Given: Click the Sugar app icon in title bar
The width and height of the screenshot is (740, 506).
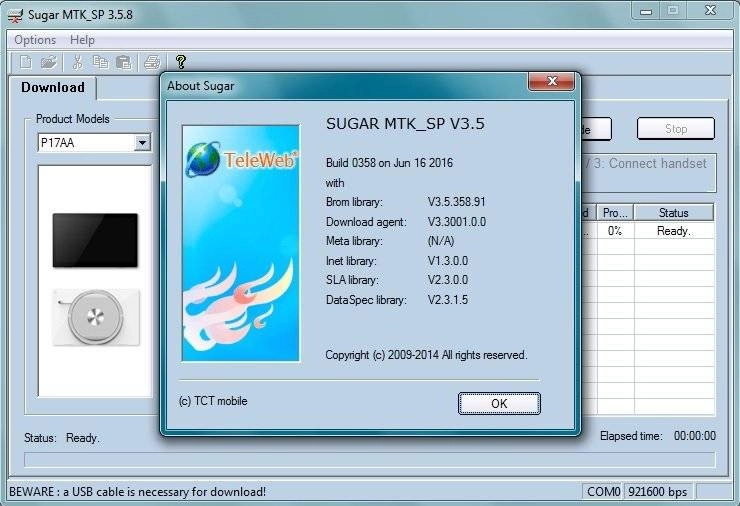Looking at the screenshot, I should click(x=15, y=15).
